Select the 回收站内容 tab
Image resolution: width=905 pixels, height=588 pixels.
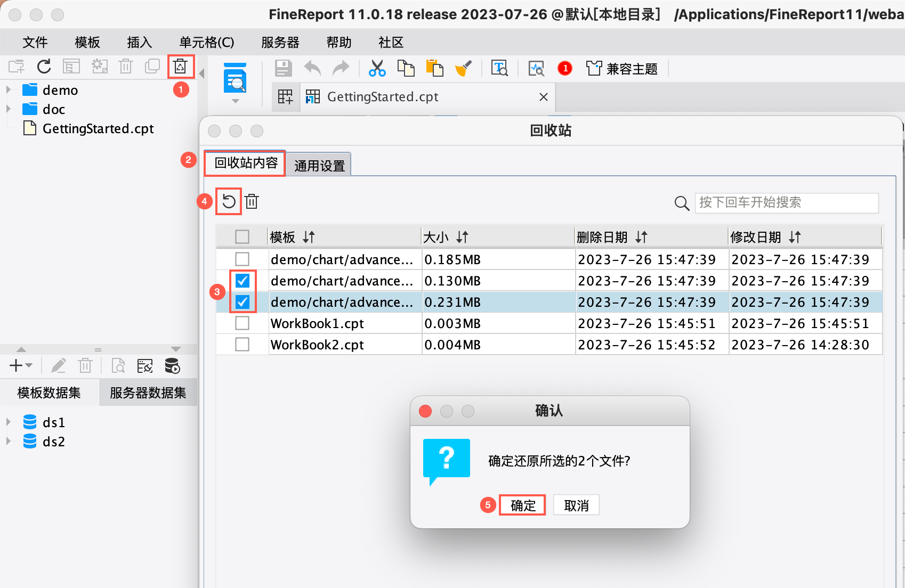pyautogui.click(x=246, y=163)
